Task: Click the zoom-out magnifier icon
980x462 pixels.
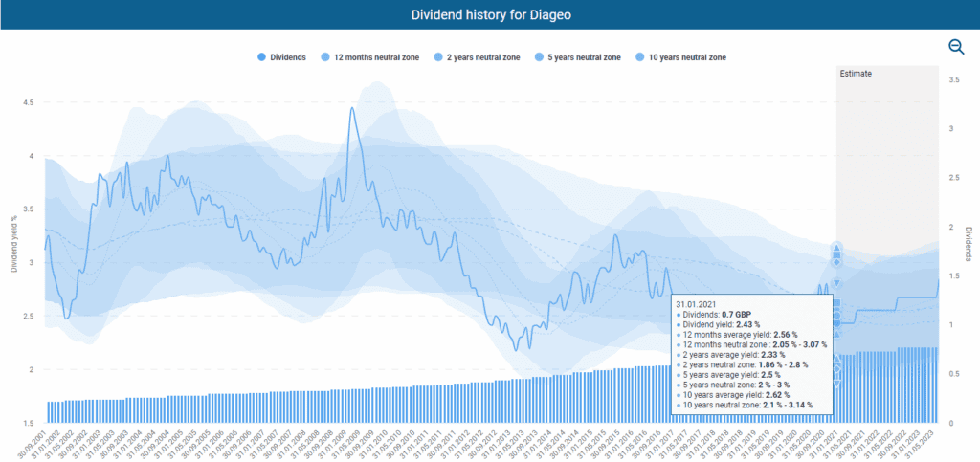Action: click(956, 47)
